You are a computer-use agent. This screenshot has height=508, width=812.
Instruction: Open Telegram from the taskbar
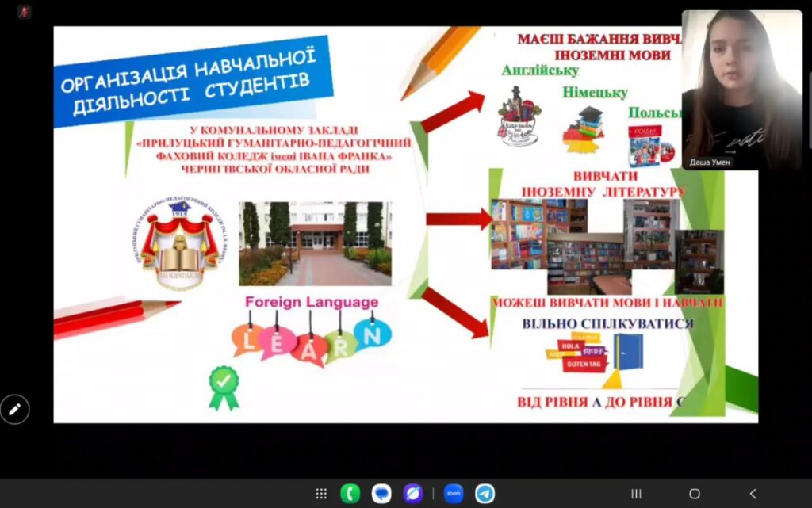tap(485, 494)
